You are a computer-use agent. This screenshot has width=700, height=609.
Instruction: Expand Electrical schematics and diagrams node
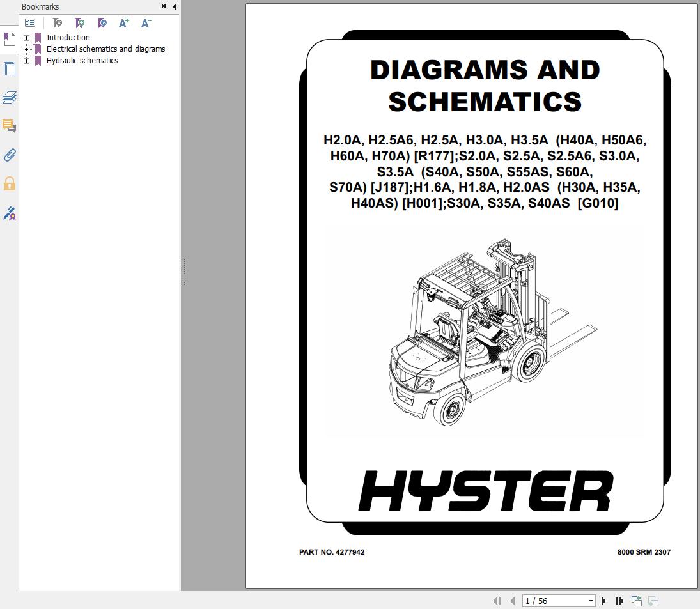(x=26, y=49)
